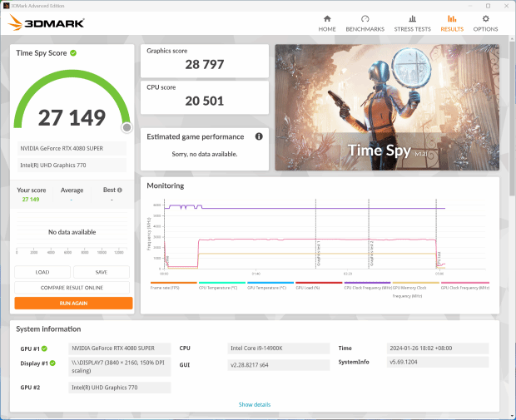The height and width of the screenshot is (420, 516).
Task: Click the orange RUN AGAIN button
Action: coord(73,304)
